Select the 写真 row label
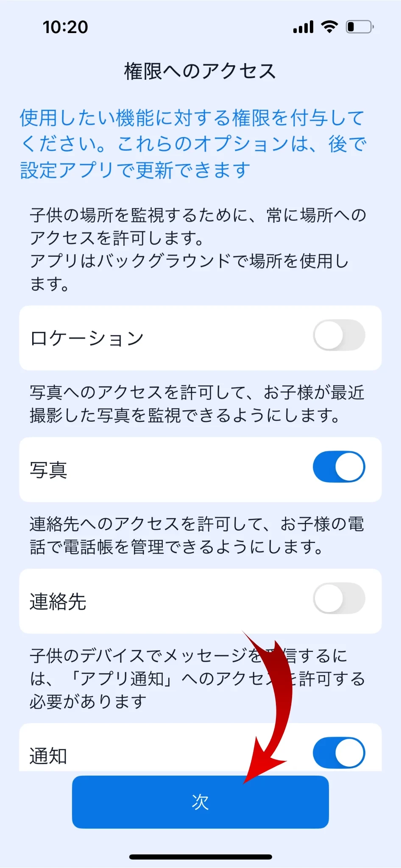 click(x=48, y=470)
